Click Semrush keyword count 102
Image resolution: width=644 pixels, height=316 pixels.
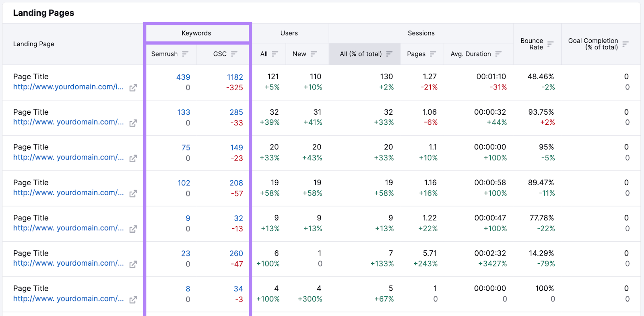coord(184,183)
